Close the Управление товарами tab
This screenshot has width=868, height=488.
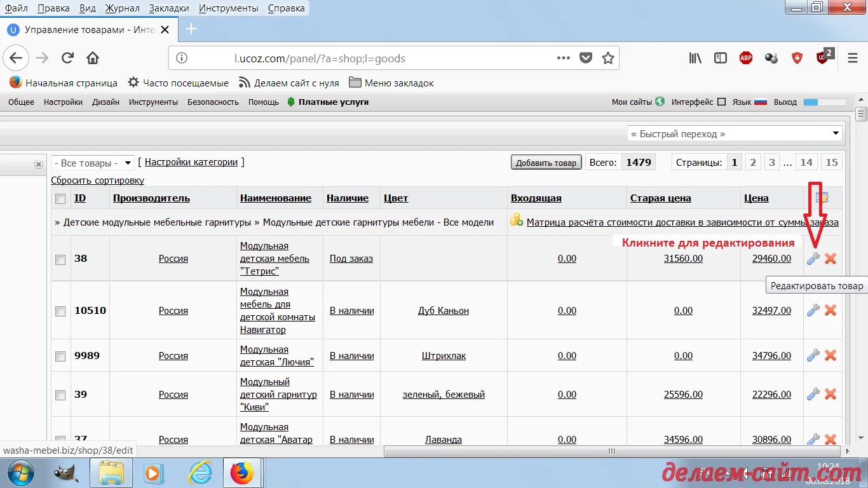coord(165,30)
